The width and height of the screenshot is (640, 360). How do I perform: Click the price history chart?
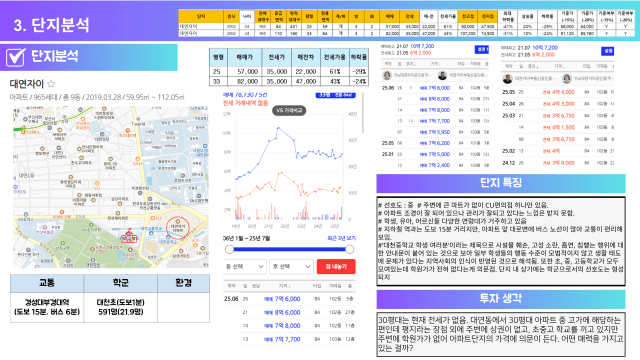click(290, 170)
